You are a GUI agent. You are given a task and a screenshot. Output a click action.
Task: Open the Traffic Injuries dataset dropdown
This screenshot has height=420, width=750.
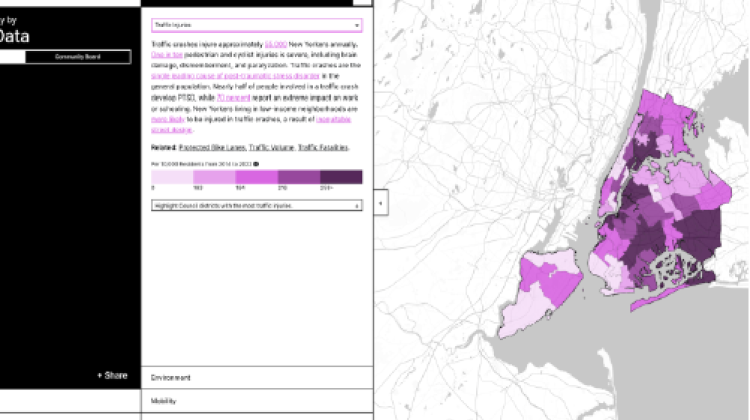[256, 25]
